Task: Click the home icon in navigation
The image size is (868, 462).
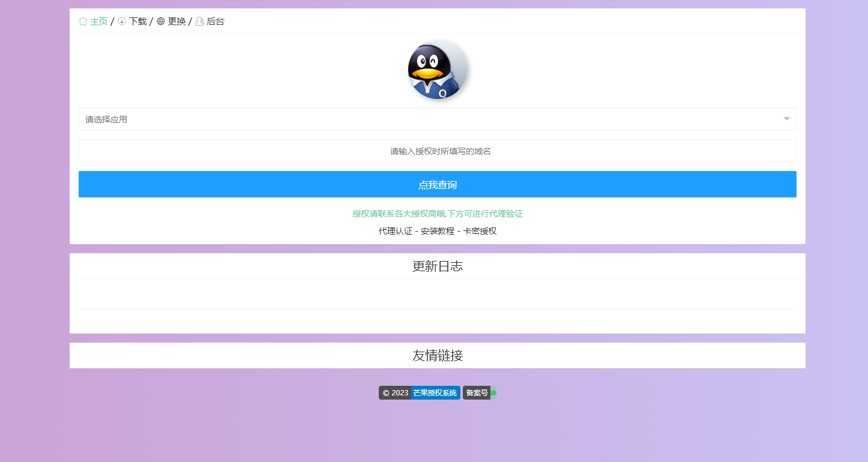Action: pyautogui.click(x=83, y=22)
